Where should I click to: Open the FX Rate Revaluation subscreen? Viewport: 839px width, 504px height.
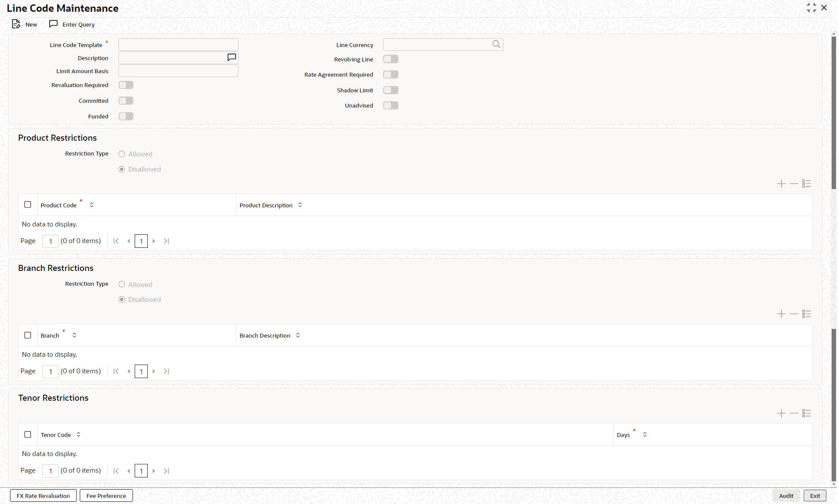click(x=43, y=496)
